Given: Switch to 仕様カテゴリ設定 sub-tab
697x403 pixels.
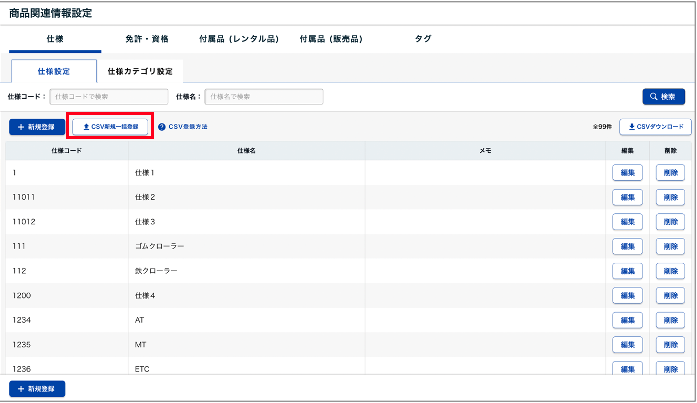Looking at the screenshot, I should 140,72.
